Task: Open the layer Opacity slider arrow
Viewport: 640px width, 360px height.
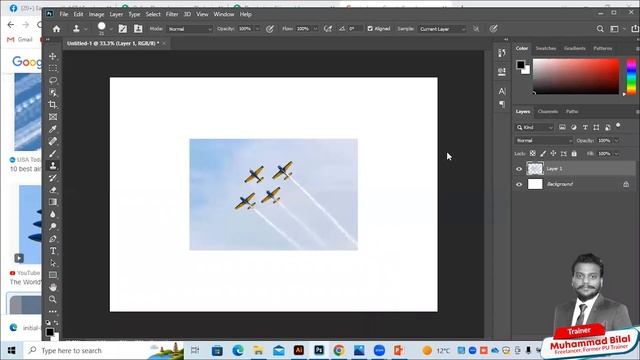Action: point(616,140)
